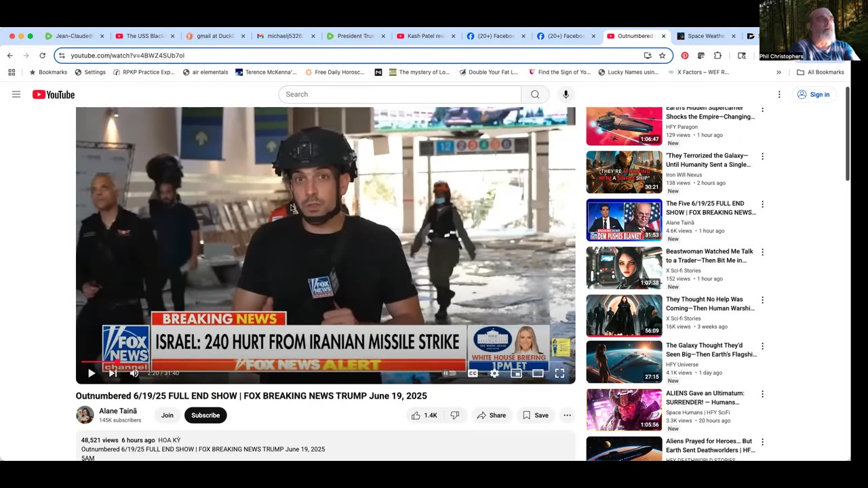Viewport: 868px width, 488px height.
Task: Open Chrome extensions puzzle icon
Action: coord(717,56)
